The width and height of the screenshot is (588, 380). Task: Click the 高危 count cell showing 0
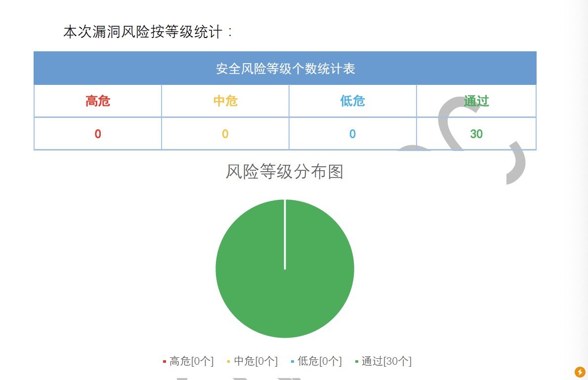(x=98, y=134)
